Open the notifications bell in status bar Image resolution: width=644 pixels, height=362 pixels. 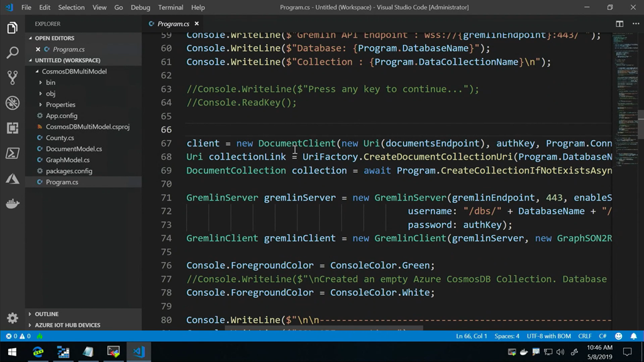(x=633, y=336)
